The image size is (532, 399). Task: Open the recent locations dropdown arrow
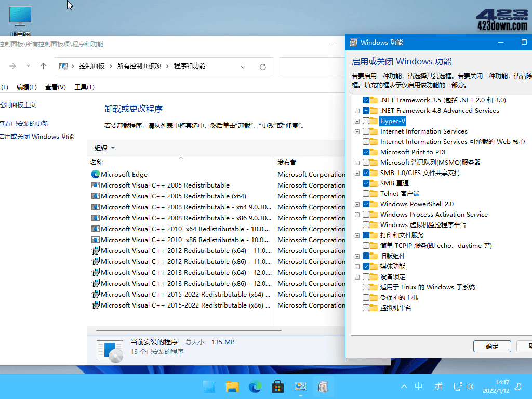tap(28, 66)
